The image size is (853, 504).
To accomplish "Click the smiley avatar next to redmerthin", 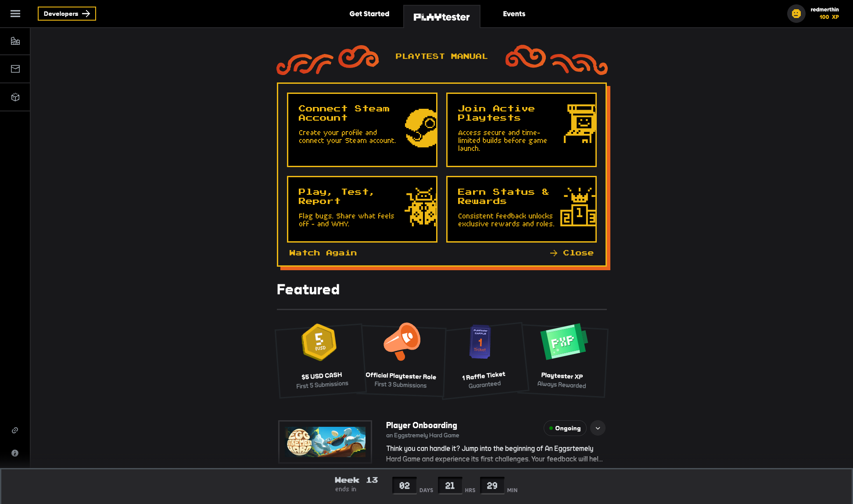I will pyautogui.click(x=796, y=14).
